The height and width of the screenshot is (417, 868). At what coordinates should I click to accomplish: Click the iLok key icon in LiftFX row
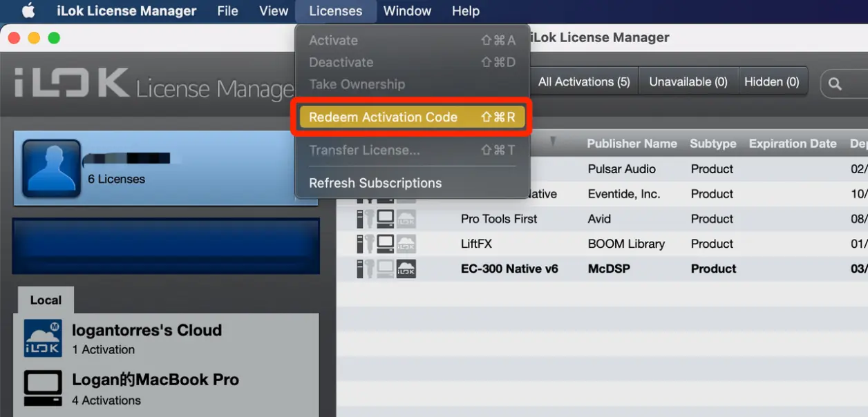point(370,244)
